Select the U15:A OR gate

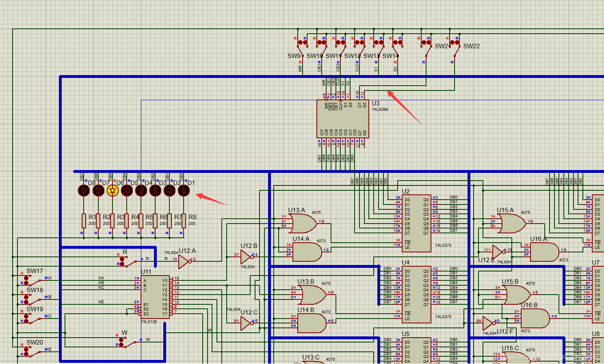click(513, 224)
